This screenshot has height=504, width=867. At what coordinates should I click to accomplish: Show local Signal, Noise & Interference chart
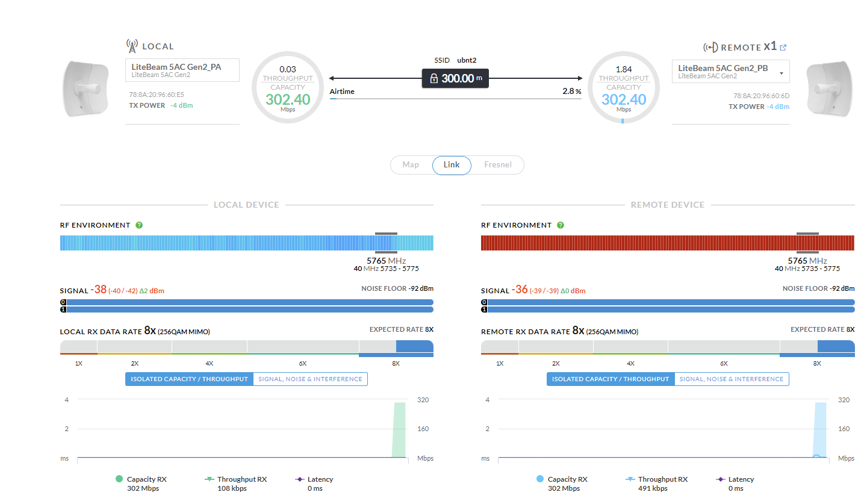pos(310,379)
